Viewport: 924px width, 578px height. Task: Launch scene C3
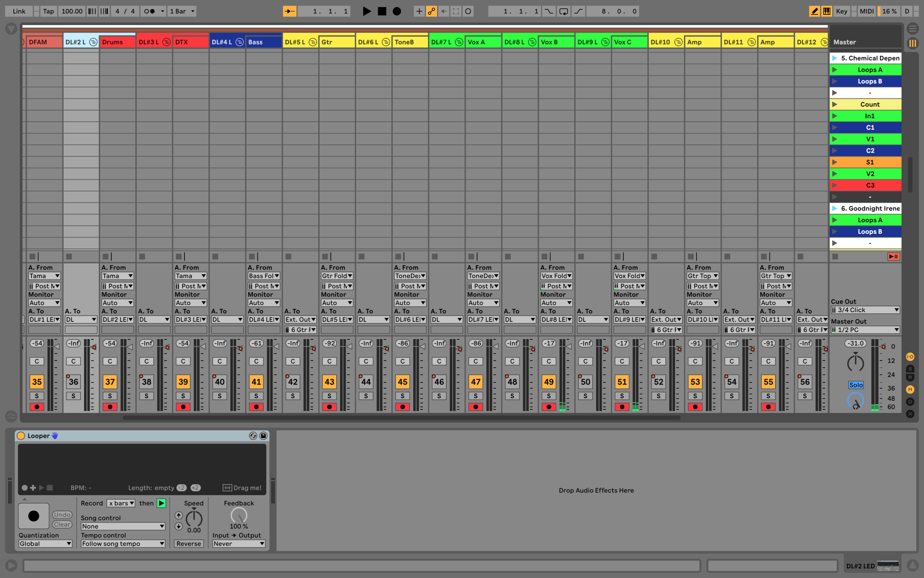coord(865,185)
